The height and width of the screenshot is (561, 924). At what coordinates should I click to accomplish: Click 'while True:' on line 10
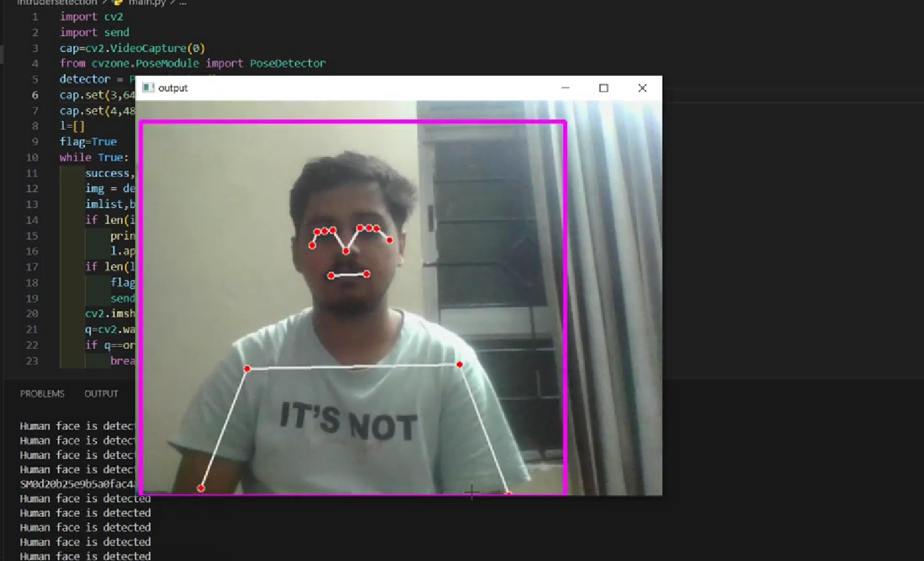point(94,157)
